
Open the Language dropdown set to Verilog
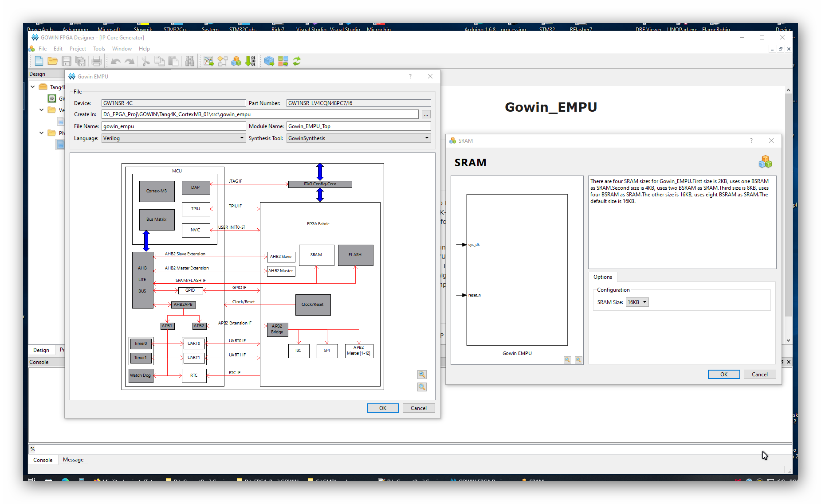point(173,138)
